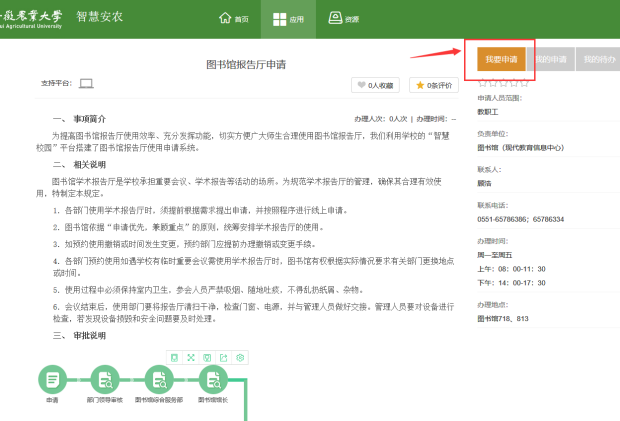Click the desktop platform monitor icon
620x421 pixels.
pyautogui.click(x=86, y=83)
